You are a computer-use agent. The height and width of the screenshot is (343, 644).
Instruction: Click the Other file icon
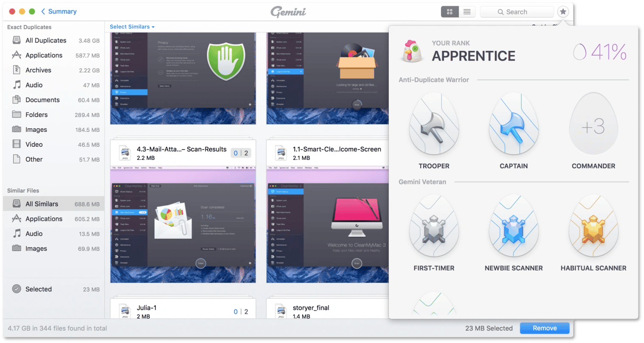[17, 159]
